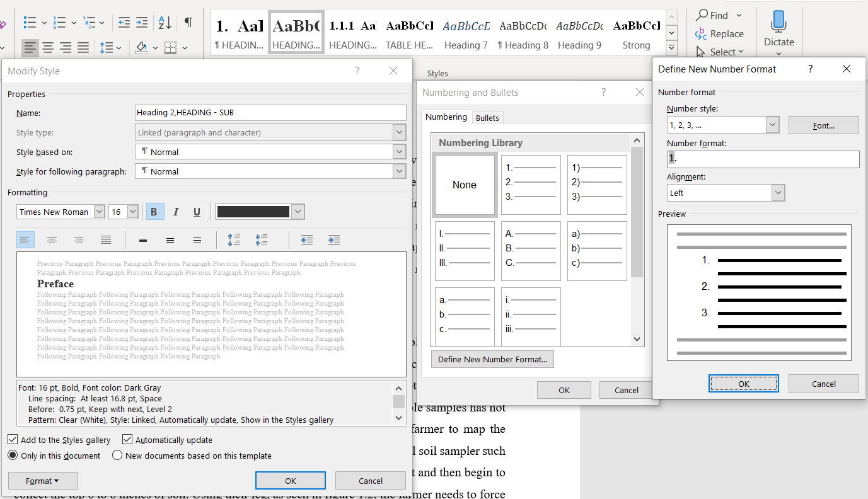Open the Select dropdown in the ribbon
The image size is (868, 499).
tap(741, 52)
